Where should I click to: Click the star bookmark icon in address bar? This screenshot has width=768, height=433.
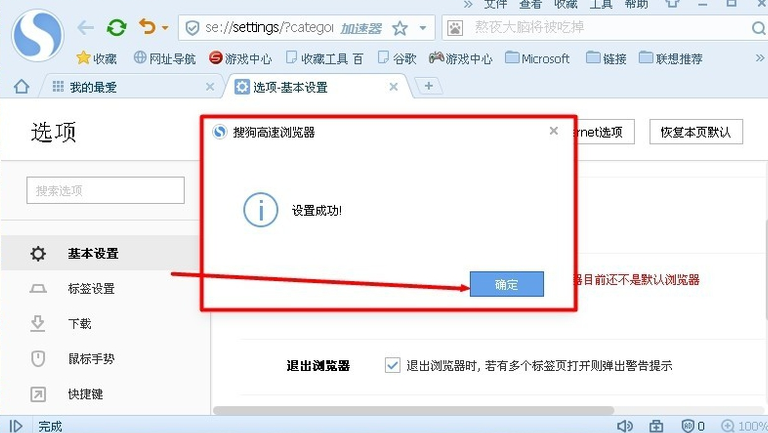[400, 28]
